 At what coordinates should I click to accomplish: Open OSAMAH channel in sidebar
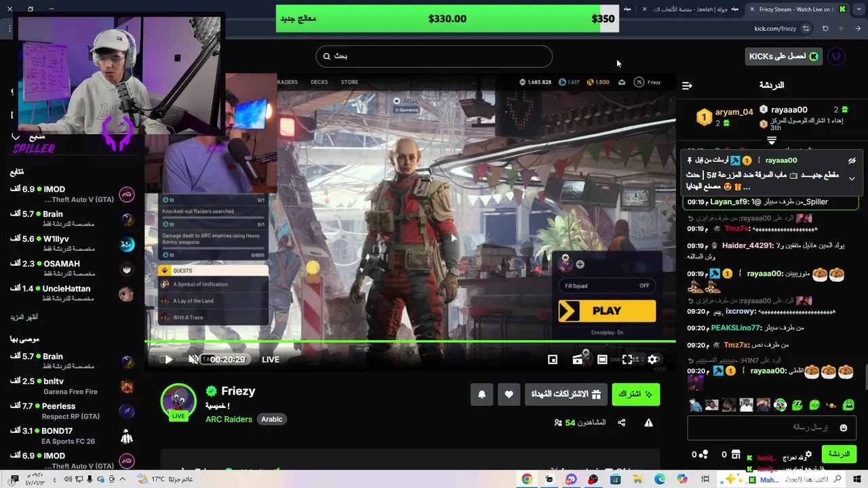click(x=72, y=268)
